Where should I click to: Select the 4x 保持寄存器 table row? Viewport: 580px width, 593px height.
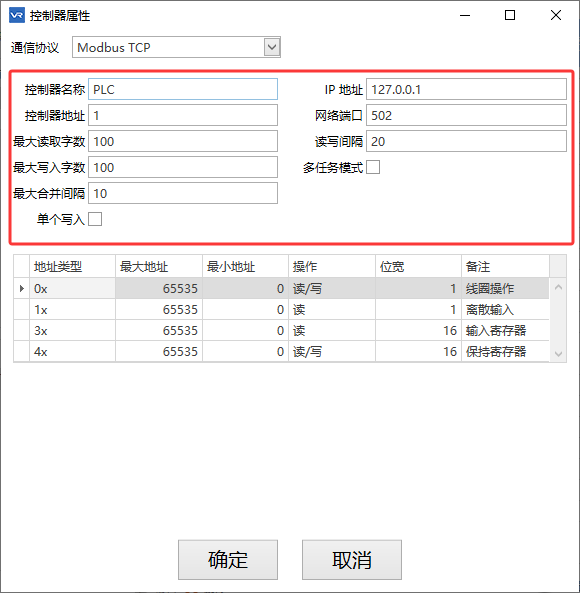point(281,352)
